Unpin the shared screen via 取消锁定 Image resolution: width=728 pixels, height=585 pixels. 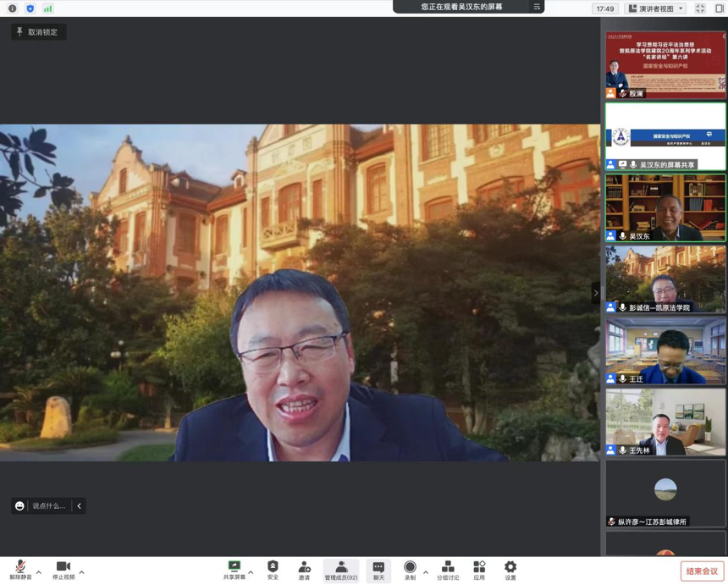click(x=40, y=31)
